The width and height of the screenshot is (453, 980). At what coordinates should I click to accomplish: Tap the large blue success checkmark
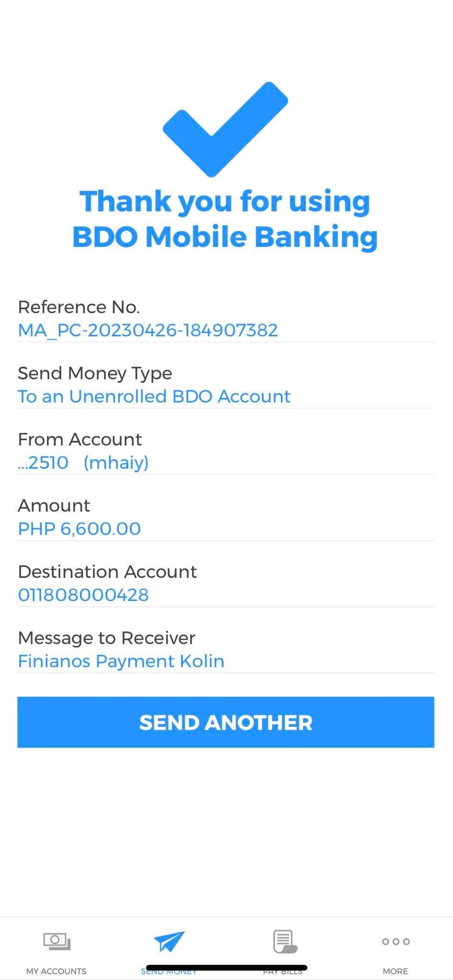(226, 128)
